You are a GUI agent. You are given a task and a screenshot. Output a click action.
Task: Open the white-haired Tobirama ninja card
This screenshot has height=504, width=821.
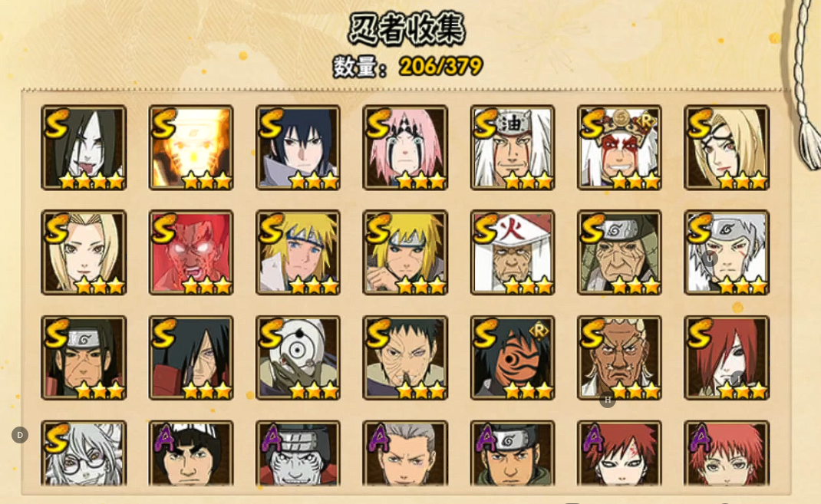click(x=727, y=253)
